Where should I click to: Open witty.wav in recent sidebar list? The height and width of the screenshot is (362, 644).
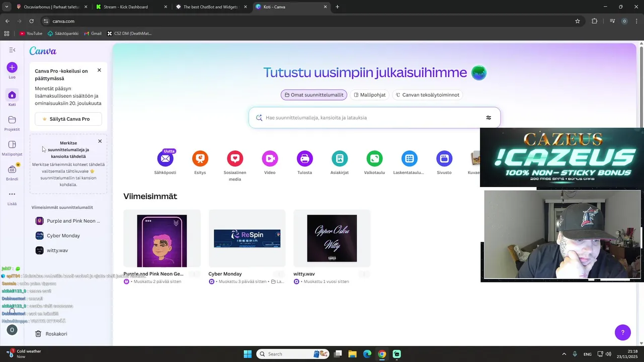68,250
